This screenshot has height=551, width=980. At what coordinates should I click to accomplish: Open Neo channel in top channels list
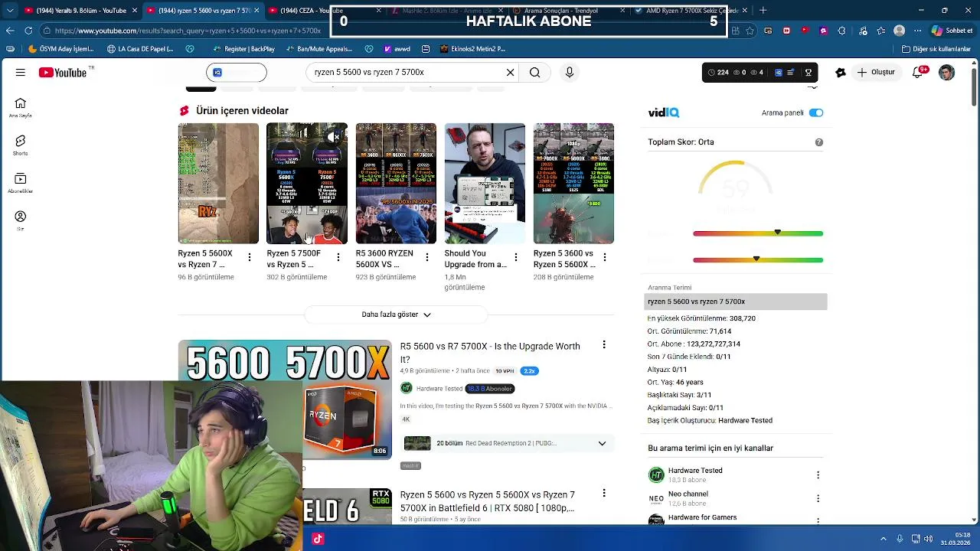tap(688, 494)
